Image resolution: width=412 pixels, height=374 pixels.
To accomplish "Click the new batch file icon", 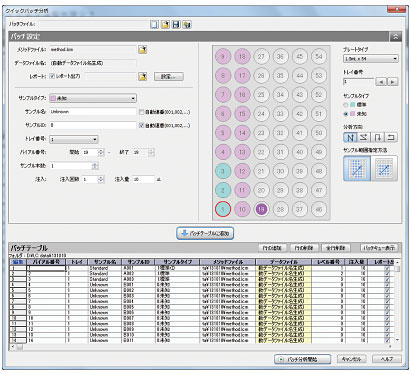I will (154, 24).
